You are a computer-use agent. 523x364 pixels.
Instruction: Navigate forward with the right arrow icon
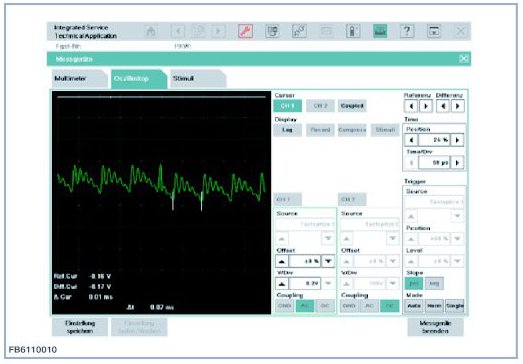[x=218, y=31]
